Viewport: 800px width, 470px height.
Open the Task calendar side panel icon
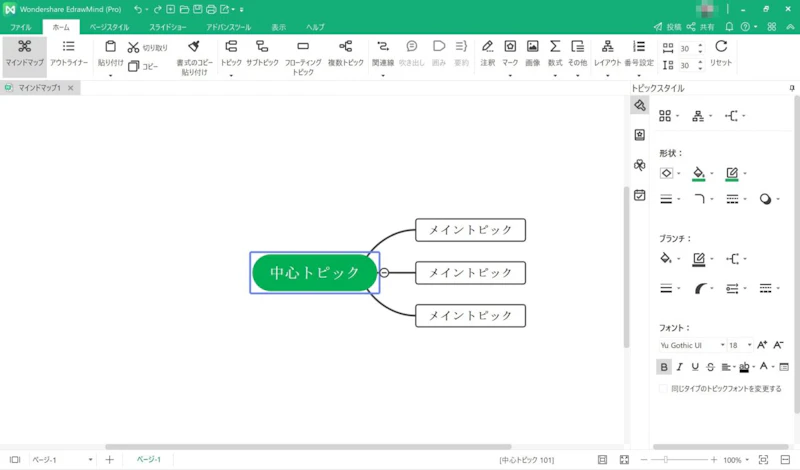640,195
